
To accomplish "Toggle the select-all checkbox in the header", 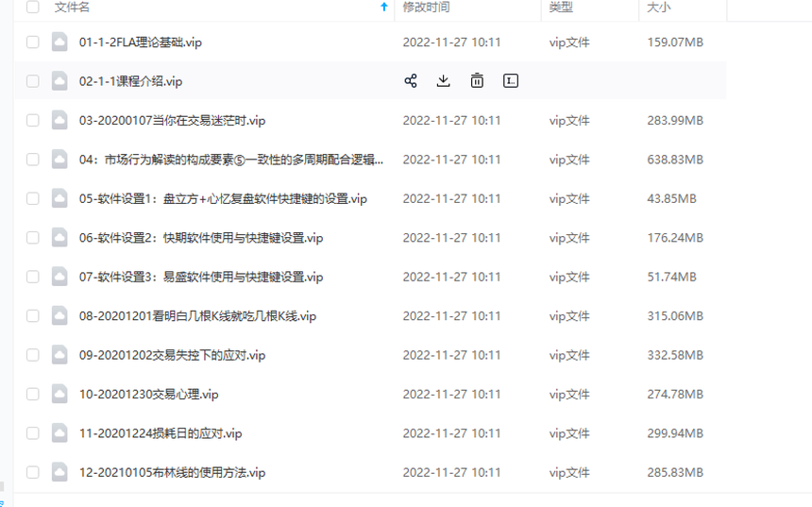I will coord(33,7).
